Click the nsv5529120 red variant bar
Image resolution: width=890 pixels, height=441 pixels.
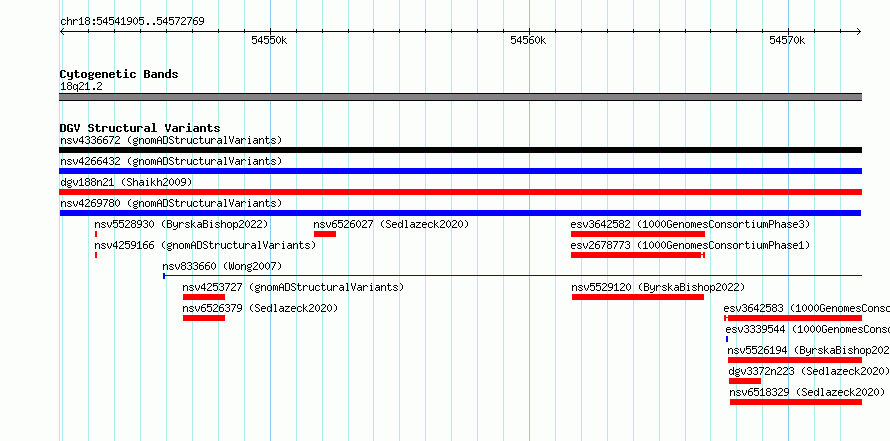(x=638, y=297)
